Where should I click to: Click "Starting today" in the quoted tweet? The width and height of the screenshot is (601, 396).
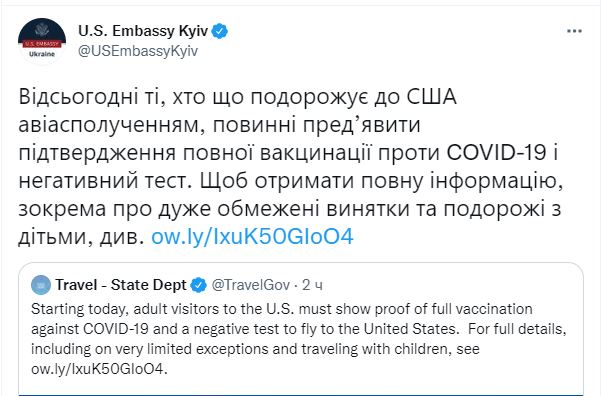click(78, 309)
